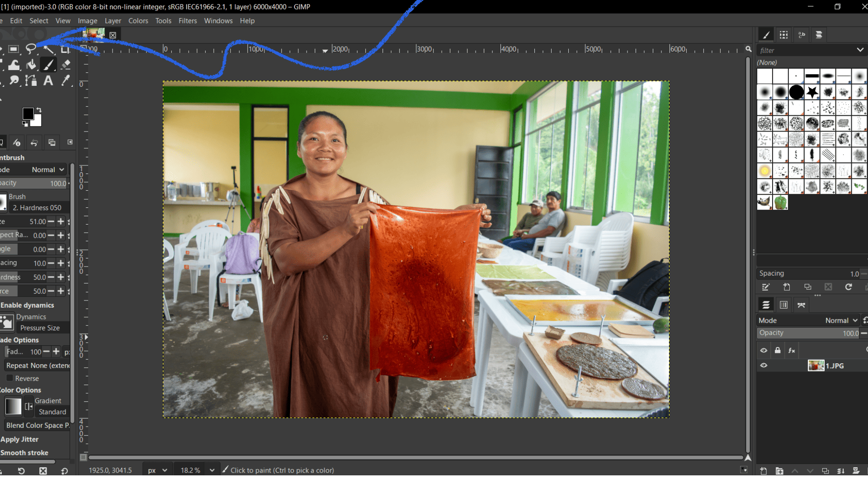This screenshot has width=868, height=488.
Task: Swap foreground and background colors
Action: click(39, 110)
